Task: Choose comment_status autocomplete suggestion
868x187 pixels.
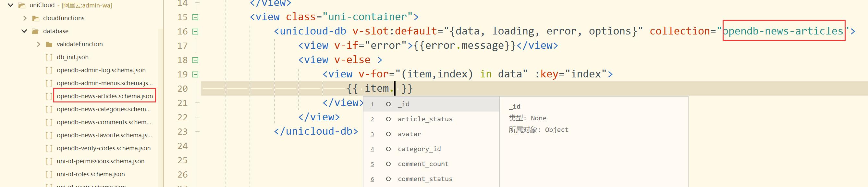Action: click(431, 179)
